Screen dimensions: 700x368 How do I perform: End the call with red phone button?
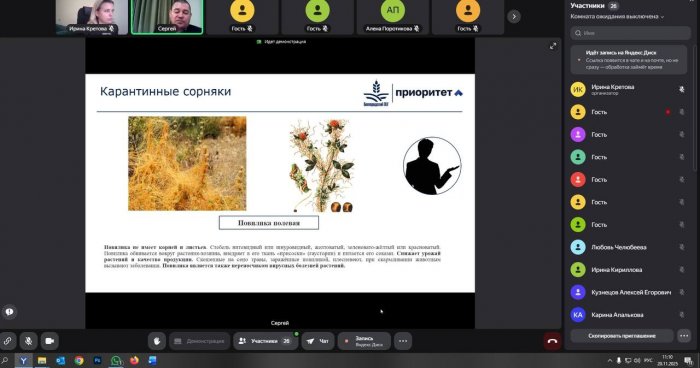coord(552,341)
